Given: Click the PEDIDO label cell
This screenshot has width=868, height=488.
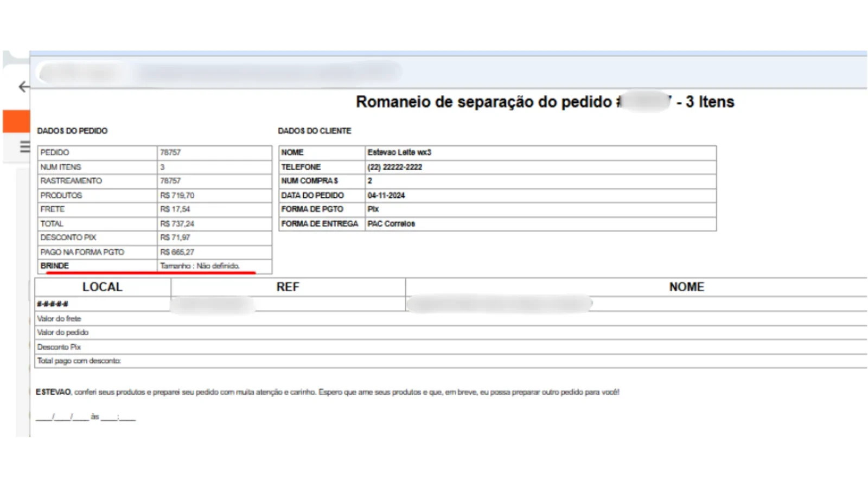Looking at the screenshot, I should (97, 152).
